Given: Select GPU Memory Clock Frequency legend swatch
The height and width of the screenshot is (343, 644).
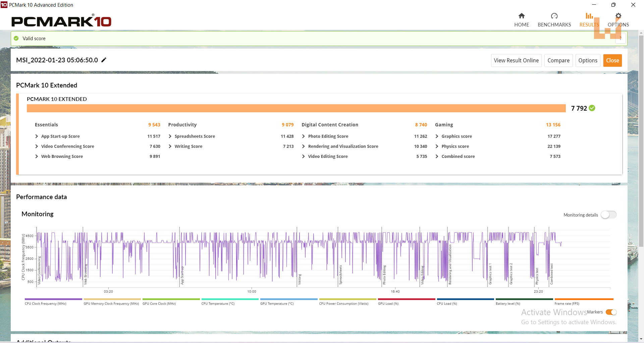Looking at the screenshot, I should [112, 299].
